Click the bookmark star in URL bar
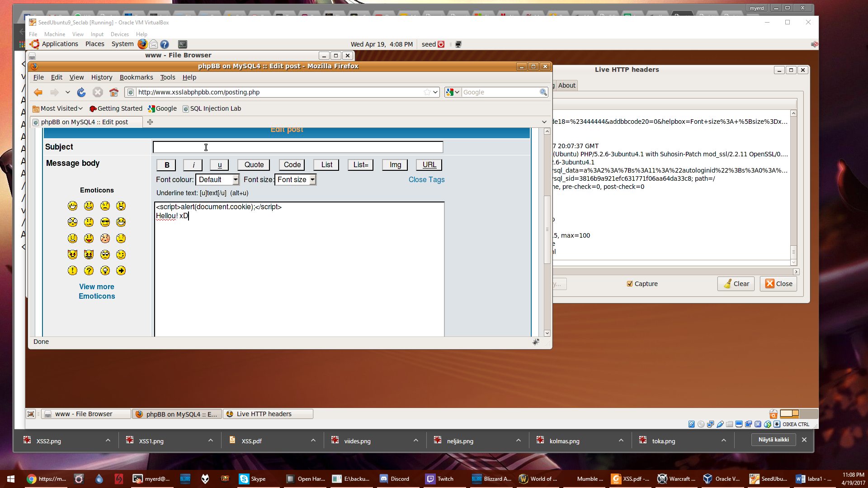 point(427,92)
